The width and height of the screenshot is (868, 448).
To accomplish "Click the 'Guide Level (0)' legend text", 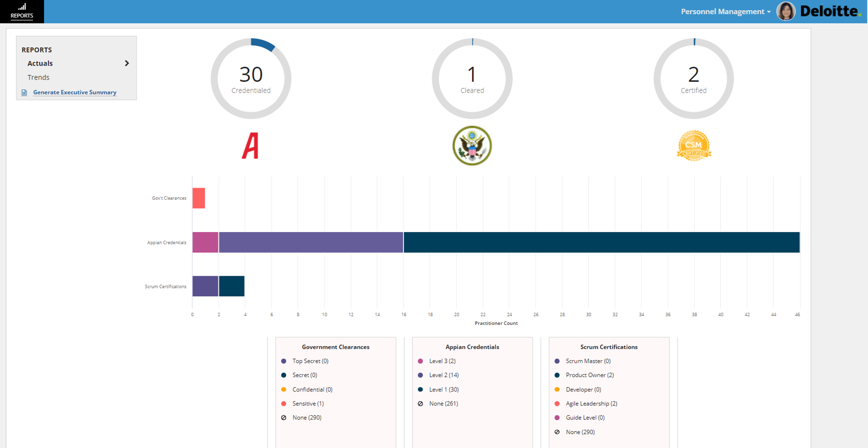I will tap(585, 418).
